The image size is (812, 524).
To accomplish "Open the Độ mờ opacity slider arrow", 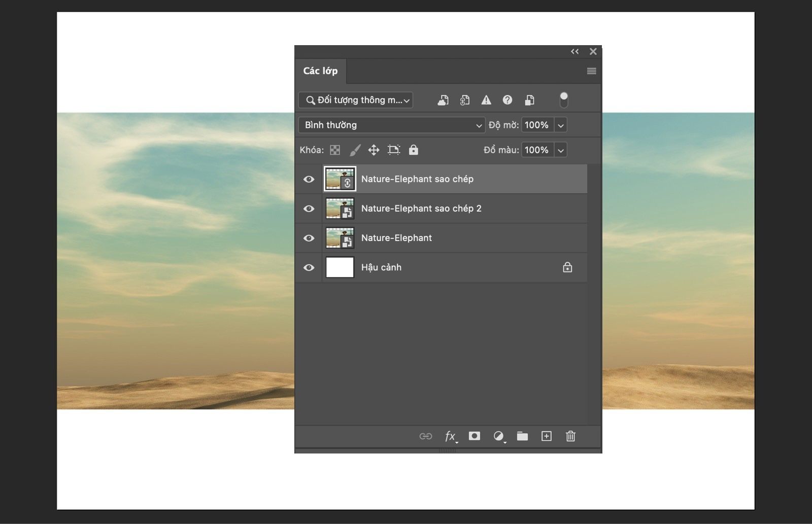I will tap(561, 125).
